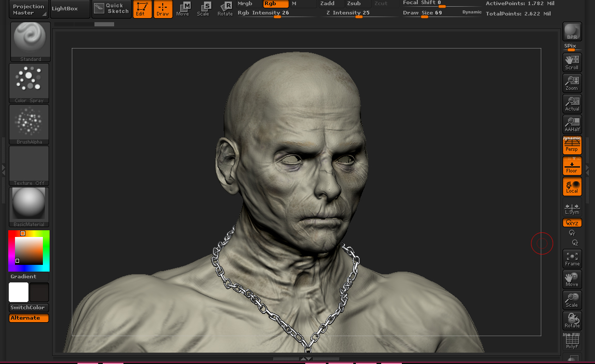The image size is (595, 364).
Task: Render with BPR button
Action: tap(572, 31)
